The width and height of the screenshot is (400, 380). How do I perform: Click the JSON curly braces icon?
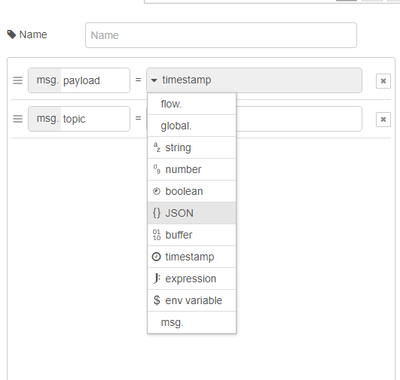click(157, 213)
